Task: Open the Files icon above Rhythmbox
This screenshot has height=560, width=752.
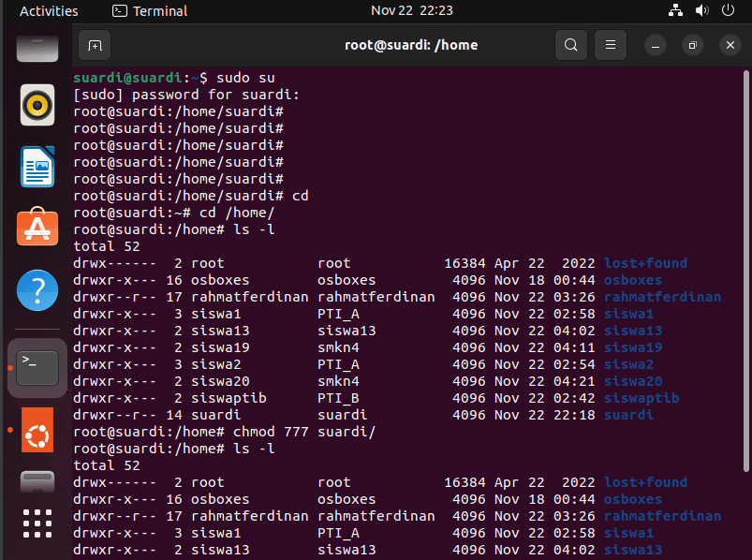Action: 37,49
